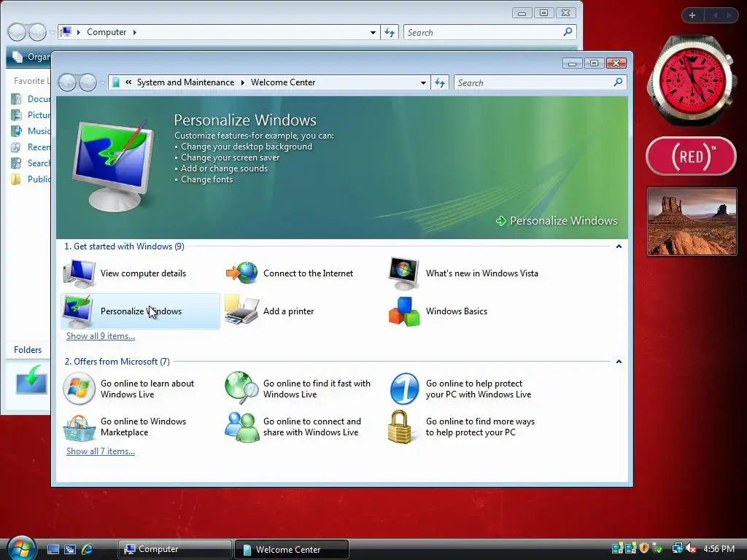This screenshot has height=560, width=747.
Task: Open Documents favorite link in Computer window
Action: 31,99
